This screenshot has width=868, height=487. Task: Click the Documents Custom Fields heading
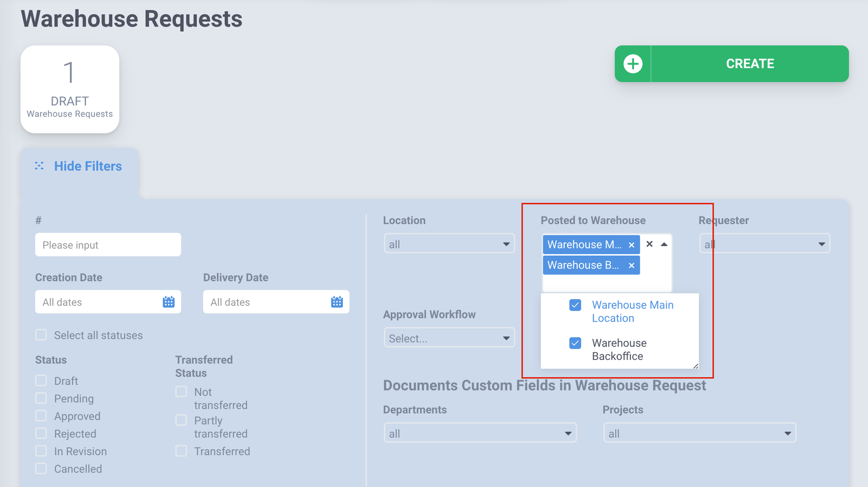click(x=545, y=385)
